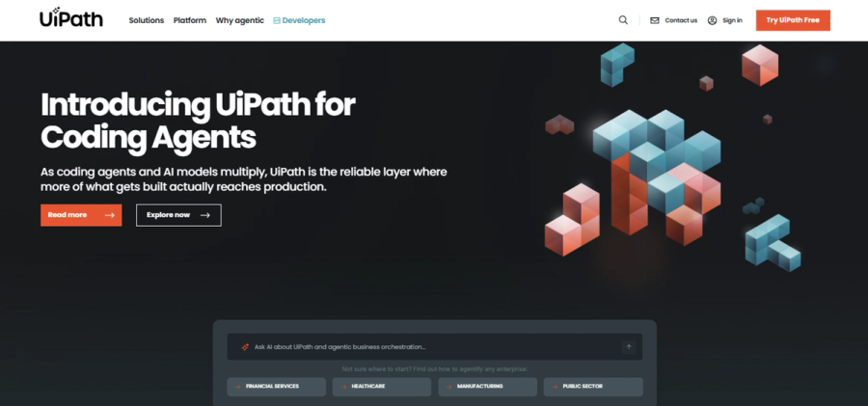868x406 pixels.
Task: Click the AI sparkle icon in the ask box
Action: (x=245, y=347)
